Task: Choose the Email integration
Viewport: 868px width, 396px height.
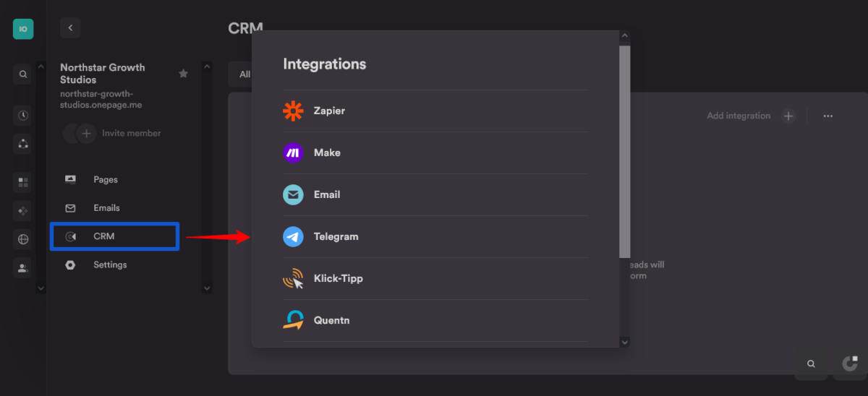Action: (x=435, y=195)
